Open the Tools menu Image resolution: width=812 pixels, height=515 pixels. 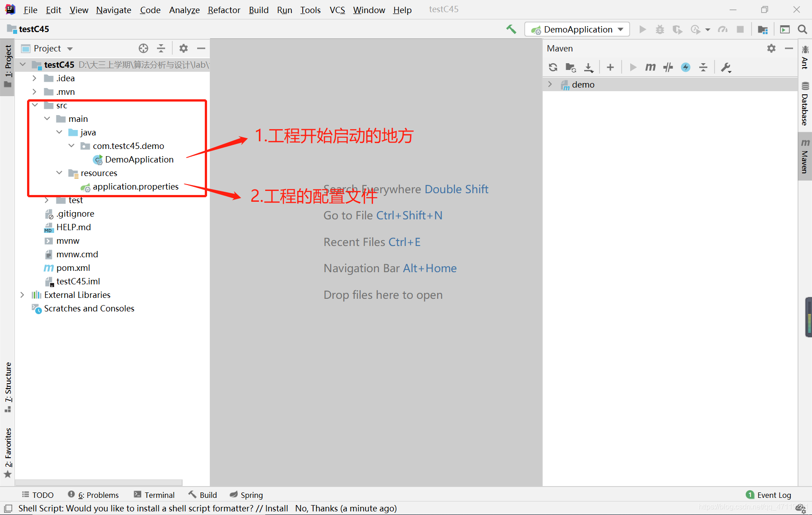(x=310, y=9)
